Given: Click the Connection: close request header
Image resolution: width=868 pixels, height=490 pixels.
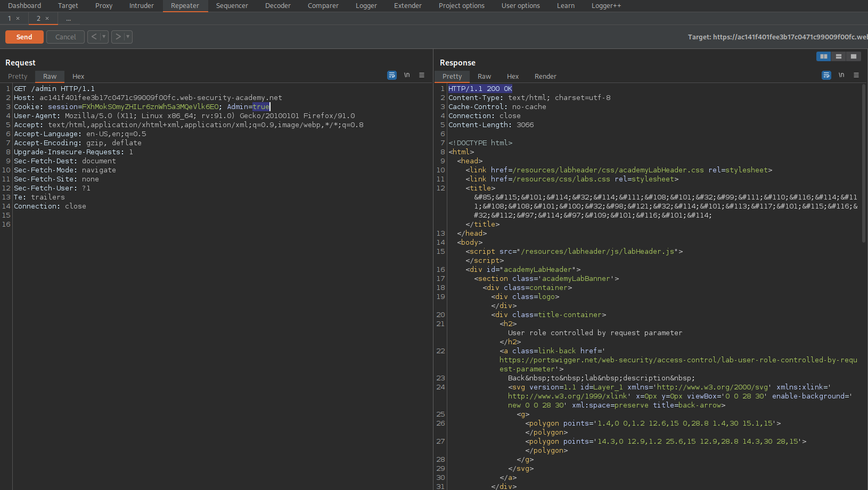Looking at the screenshot, I should coord(50,206).
